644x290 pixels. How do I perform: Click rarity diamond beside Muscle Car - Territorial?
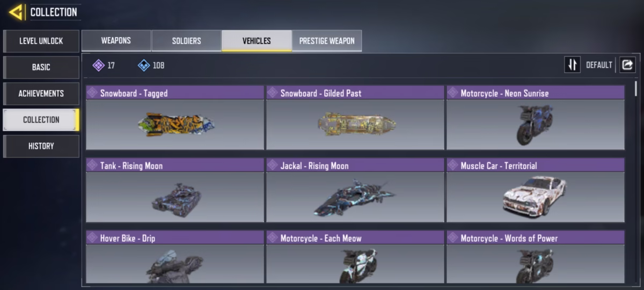(453, 165)
